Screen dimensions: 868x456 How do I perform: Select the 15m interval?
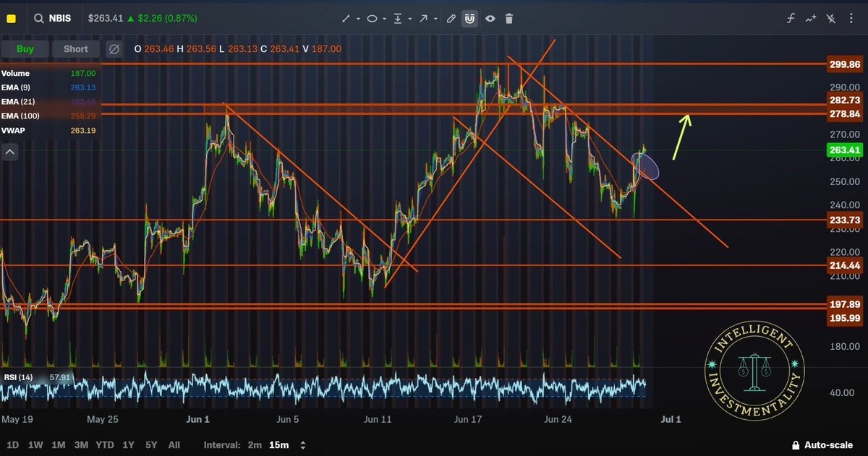click(x=280, y=445)
